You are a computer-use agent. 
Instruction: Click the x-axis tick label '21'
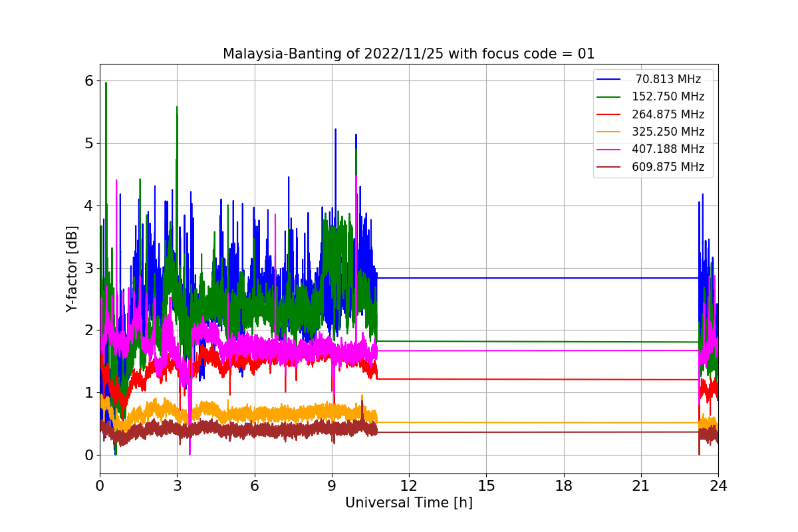641,485
